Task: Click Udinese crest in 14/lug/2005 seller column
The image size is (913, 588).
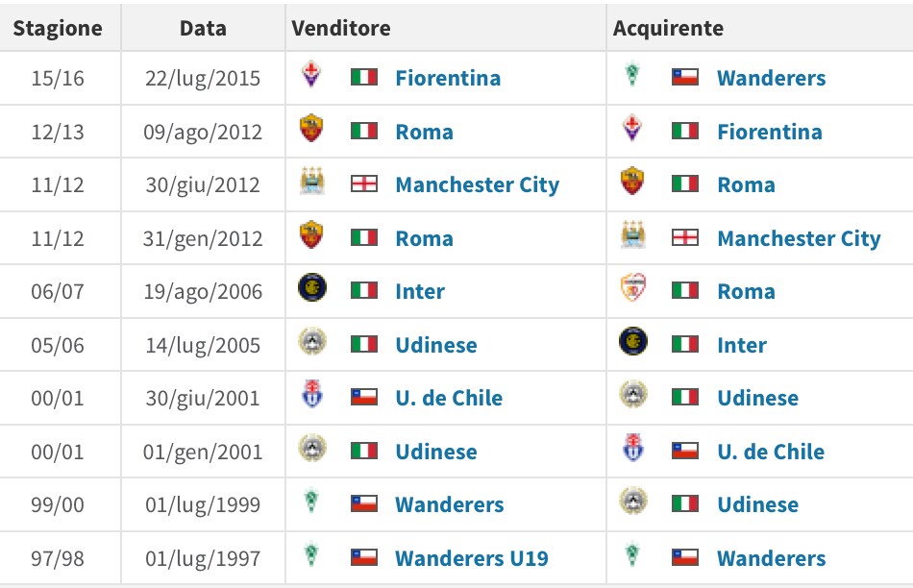Action: pyautogui.click(x=311, y=343)
